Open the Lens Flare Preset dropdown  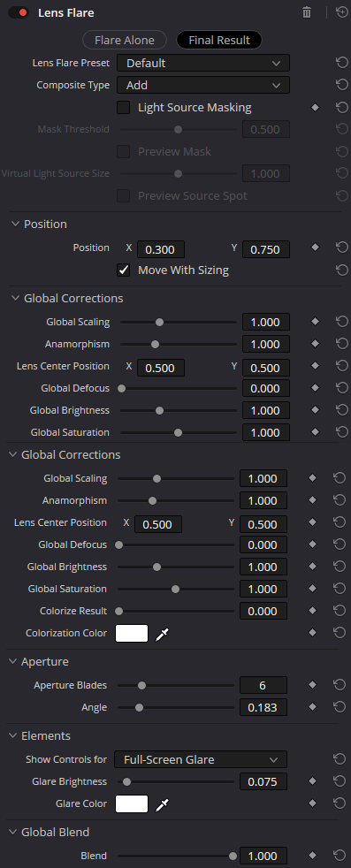(203, 63)
